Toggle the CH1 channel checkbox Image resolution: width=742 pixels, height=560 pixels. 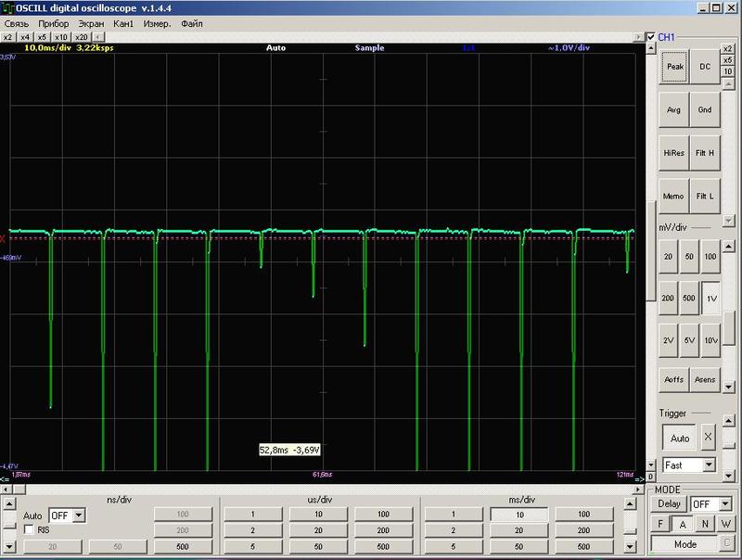pos(652,37)
